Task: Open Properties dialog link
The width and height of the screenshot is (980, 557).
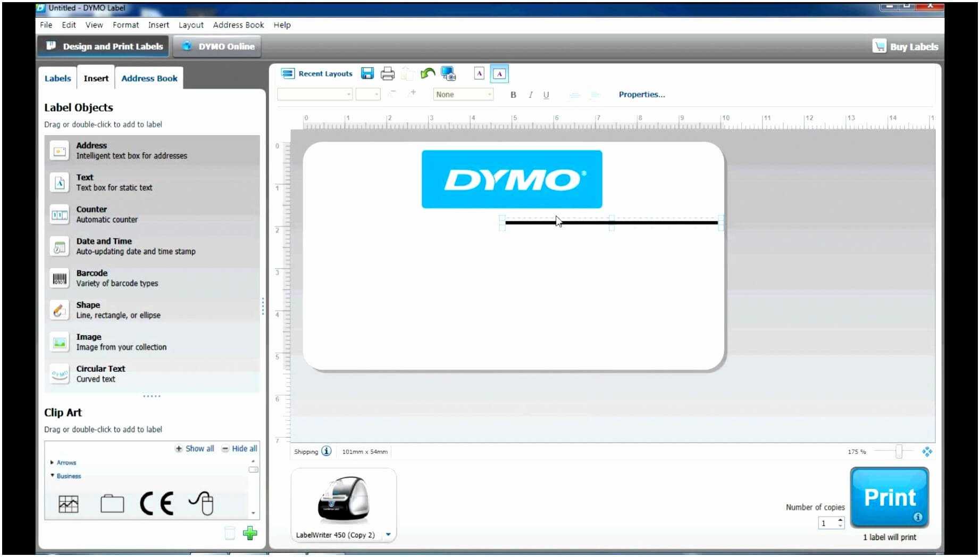Action: [x=642, y=94]
